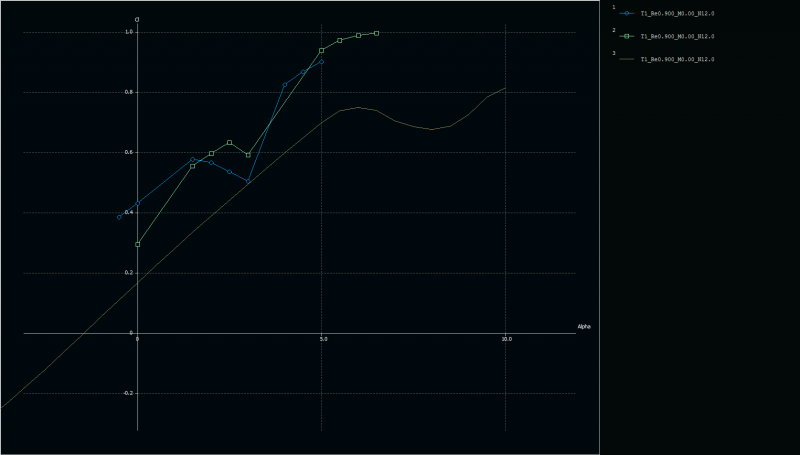The image size is (800, 455).
Task: Click the 1.0 tick label on Cl axis
Action: (x=129, y=32)
